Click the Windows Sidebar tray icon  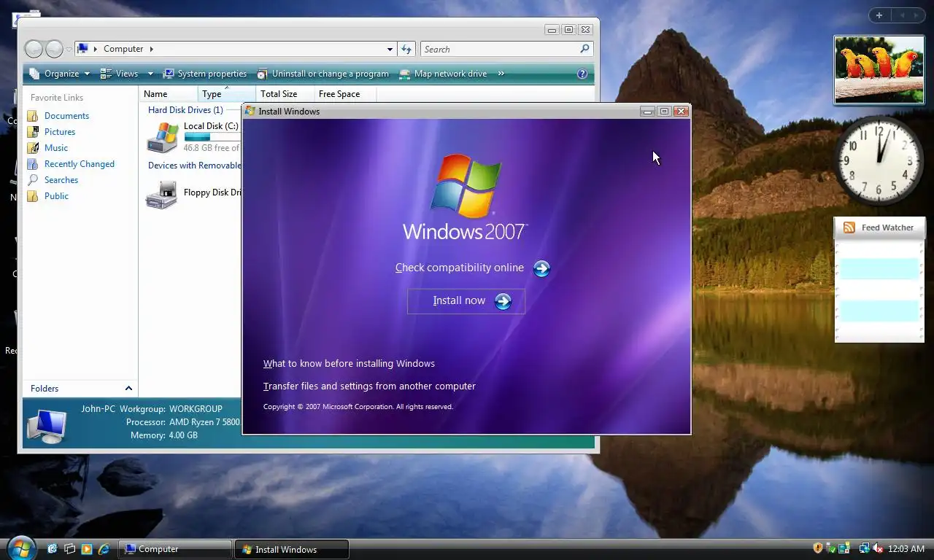click(x=844, y=548)
